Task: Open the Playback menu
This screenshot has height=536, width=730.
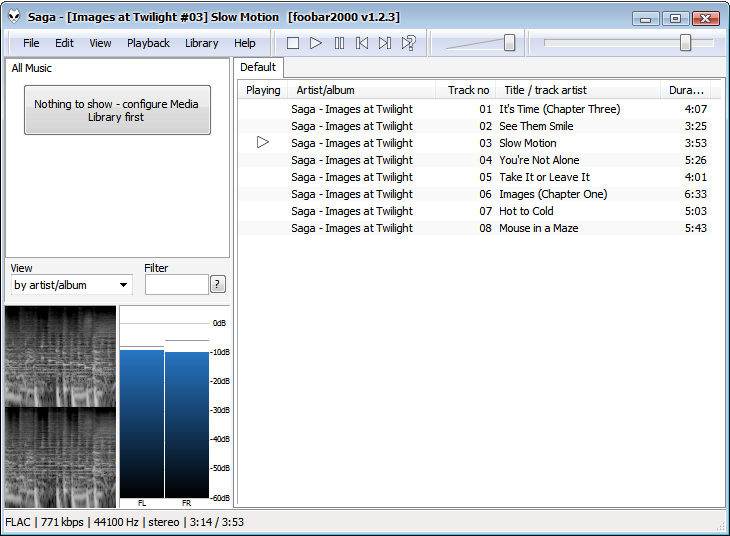Action: tap(149, 43)
